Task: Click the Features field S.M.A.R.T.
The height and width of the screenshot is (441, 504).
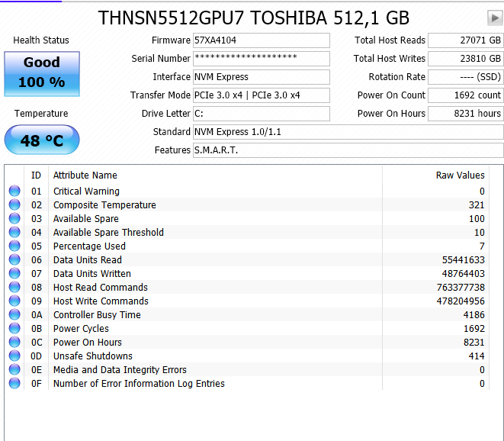Action: click(348, 150)
